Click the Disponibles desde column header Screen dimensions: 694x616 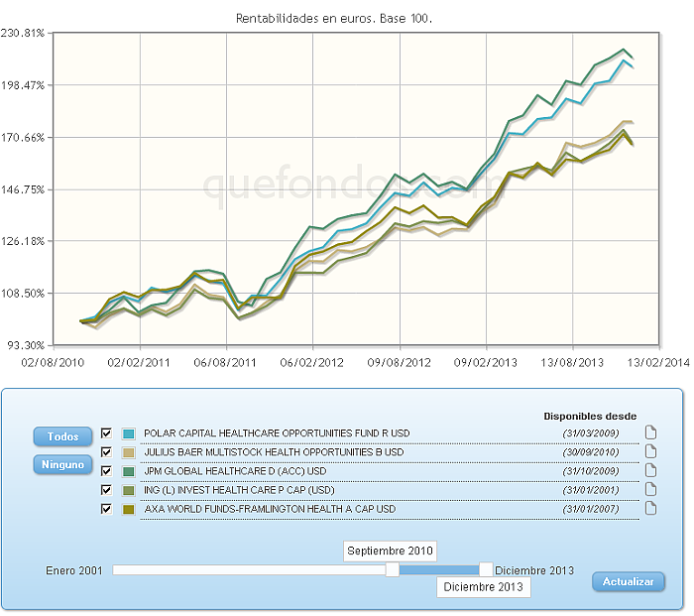(x=590, y=417)
